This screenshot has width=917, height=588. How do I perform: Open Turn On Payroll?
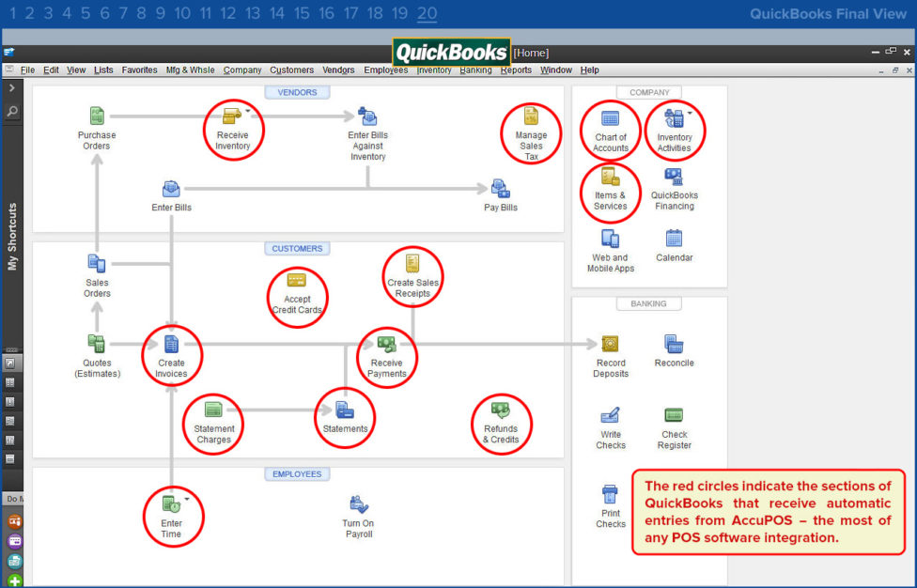click(359, 503)
